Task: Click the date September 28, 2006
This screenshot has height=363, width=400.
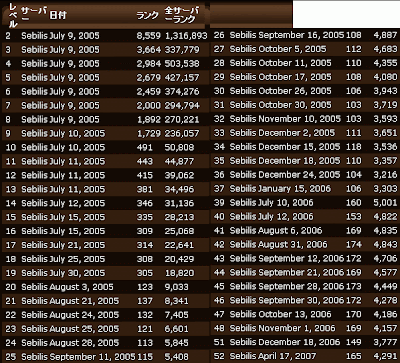Action: (301, 286)
